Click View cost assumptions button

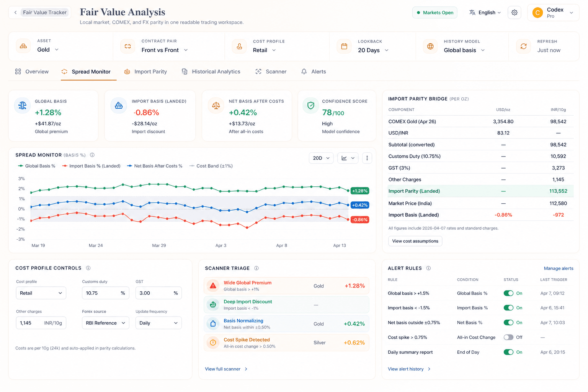415,241
